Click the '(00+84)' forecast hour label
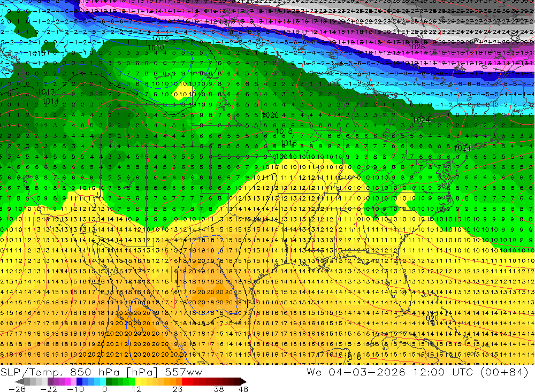535x392 pixels. pyautogui.click(x=504, y=372)
